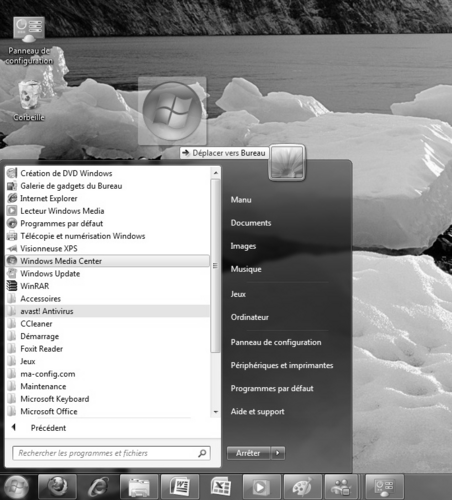Open Word from the taskbar

(180, 487)
